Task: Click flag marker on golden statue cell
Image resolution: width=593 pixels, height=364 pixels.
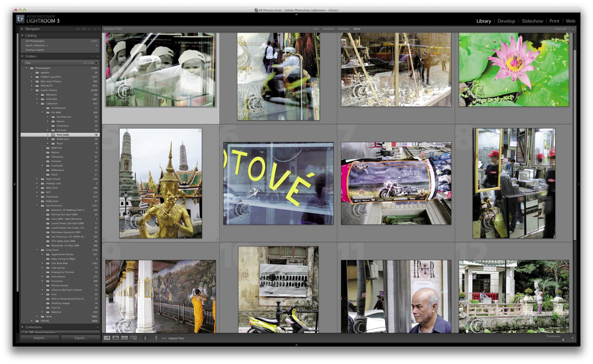Action: coord(104,126)
